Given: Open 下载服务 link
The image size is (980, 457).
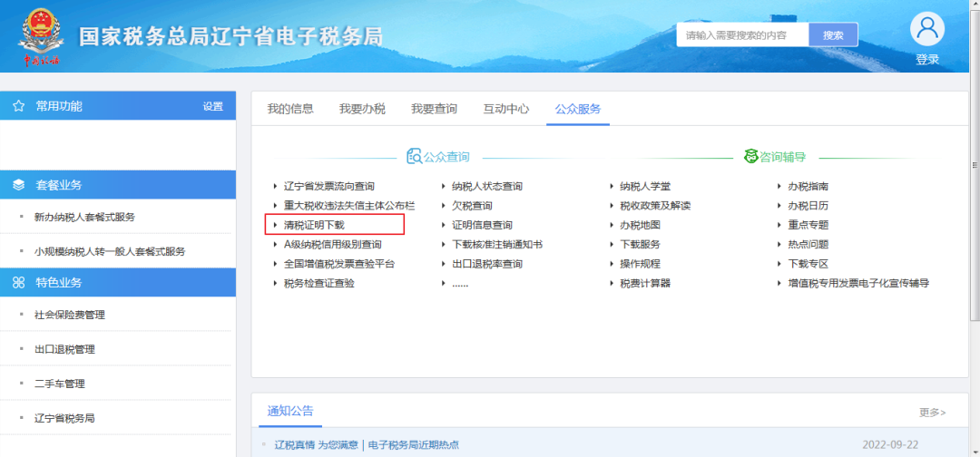Looking at the screenshot, I should click(641, 244).
